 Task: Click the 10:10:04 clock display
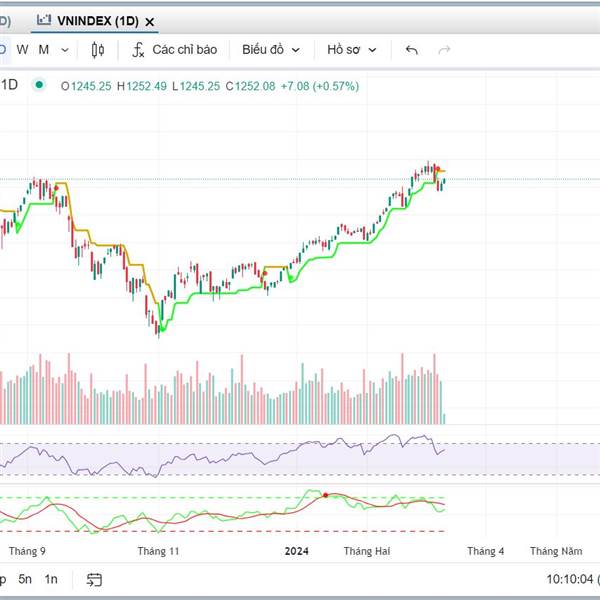pos(570,579)
